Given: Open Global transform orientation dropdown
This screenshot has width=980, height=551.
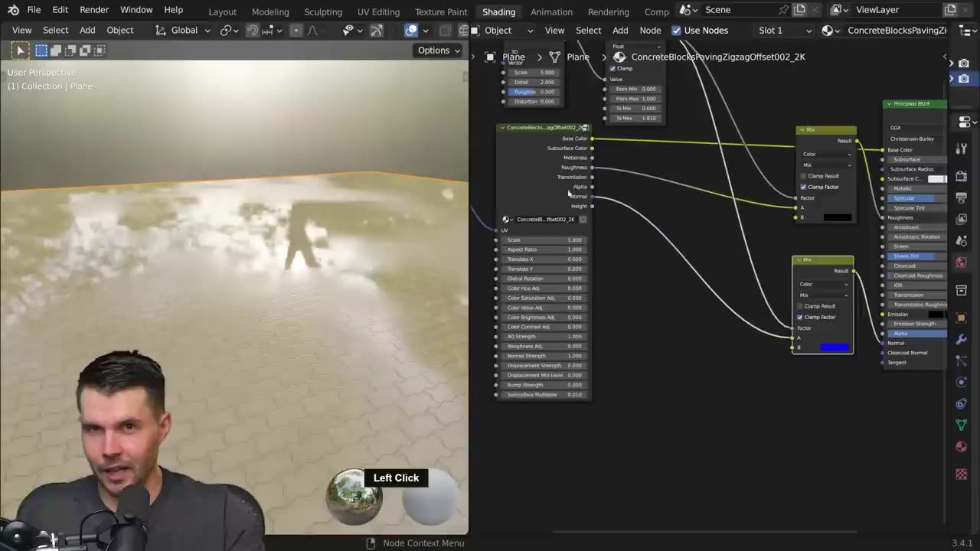Looking at the screenshot, I should pyautogui.click(x=184, y=31).
